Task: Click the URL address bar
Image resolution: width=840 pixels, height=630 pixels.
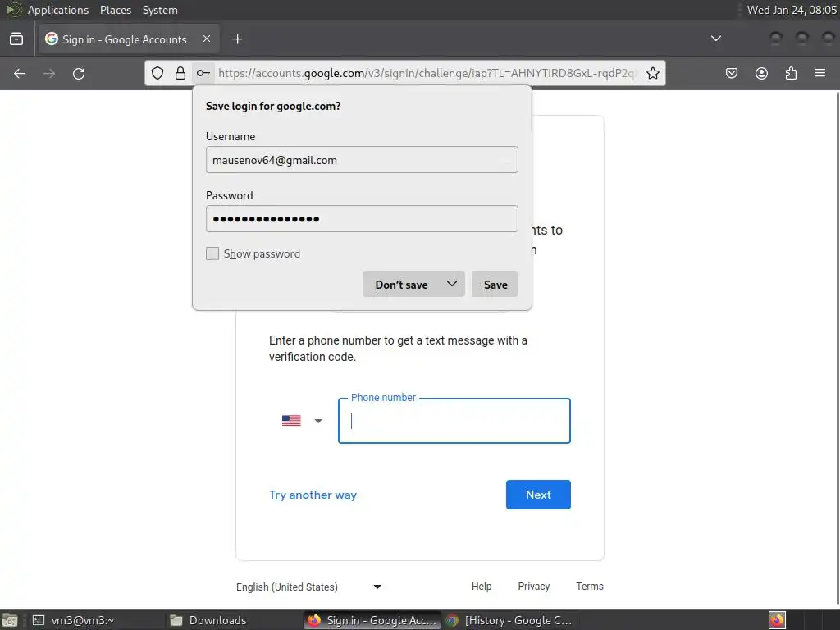Action: 427,73
